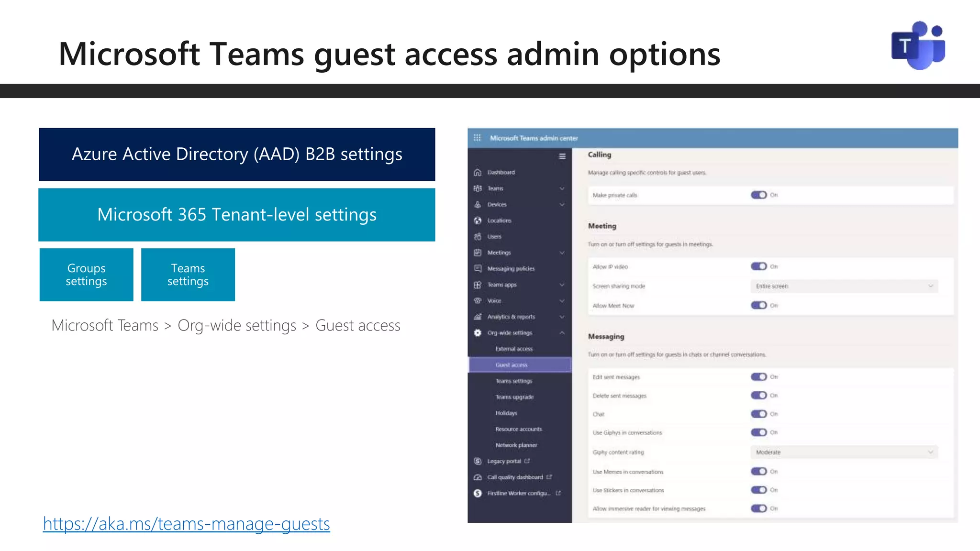Toggle Allow Meet Now switch
The height and width of the screenshot is (551, 980).
759,305
